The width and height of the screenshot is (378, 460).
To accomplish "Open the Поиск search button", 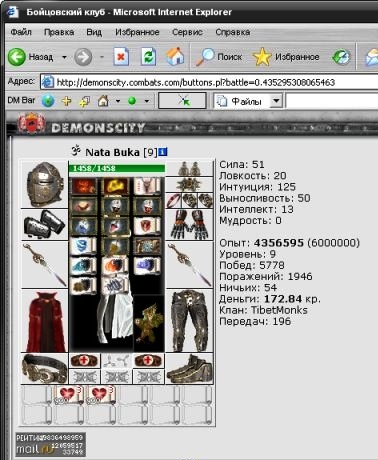I will coord(219,57).
